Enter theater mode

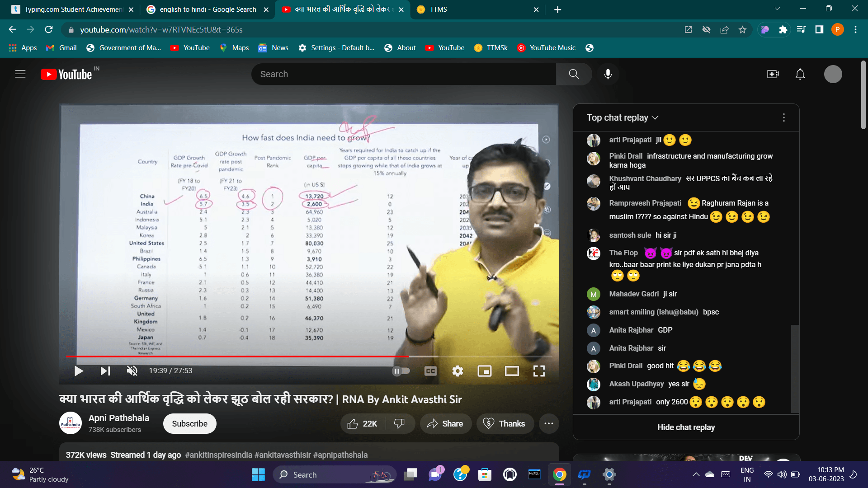click(x=512, y=371)
